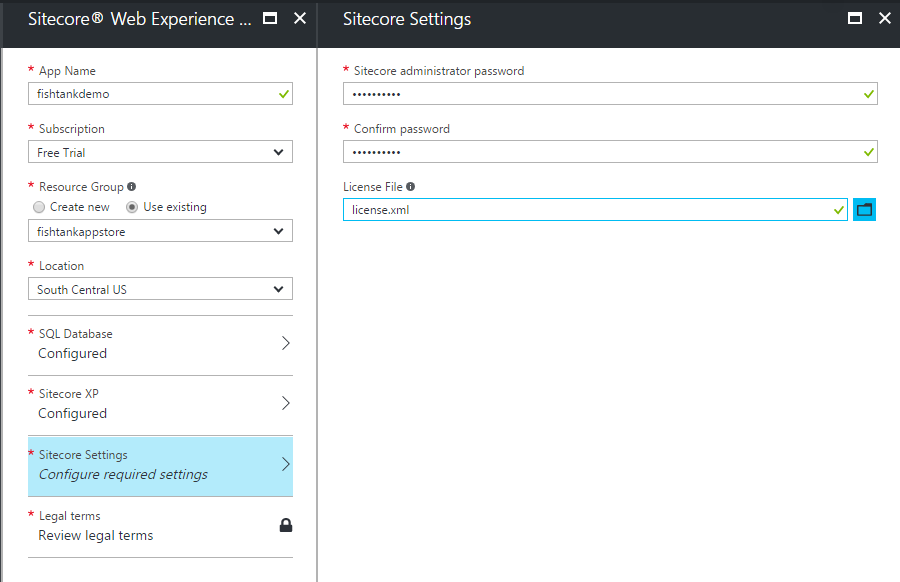
Task: Show Resource Group info tooltip icon
Action: click(x=131, y=187)
